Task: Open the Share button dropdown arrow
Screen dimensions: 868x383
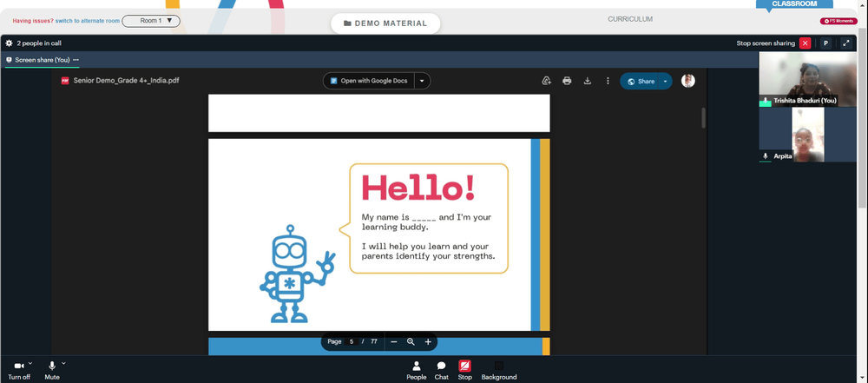Action: [x=665, y=82]
